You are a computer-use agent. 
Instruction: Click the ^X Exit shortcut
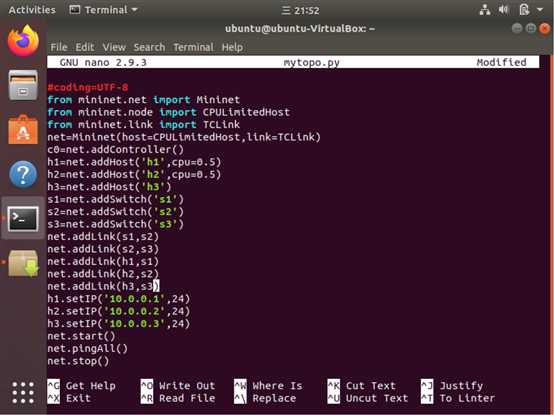[69, 398]
